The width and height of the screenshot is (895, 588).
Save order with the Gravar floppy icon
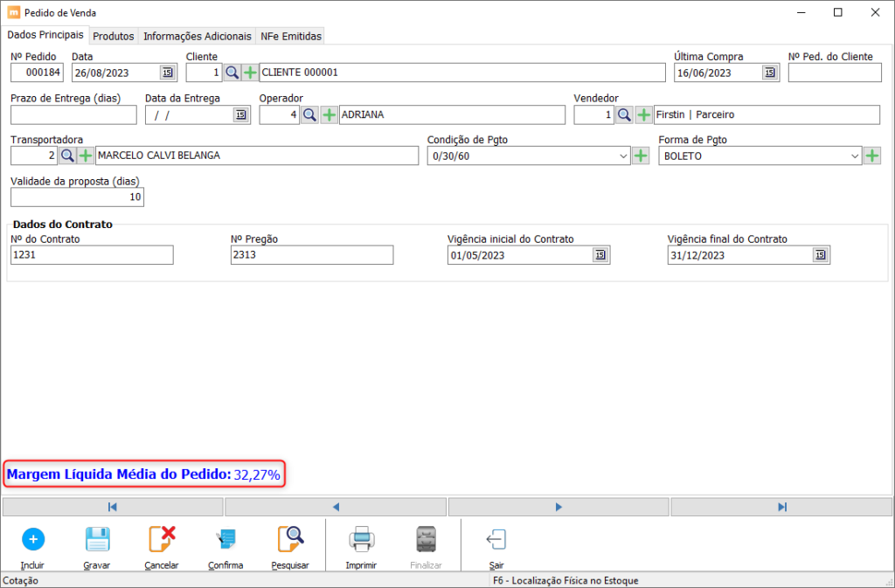click(x=97, y=540)
